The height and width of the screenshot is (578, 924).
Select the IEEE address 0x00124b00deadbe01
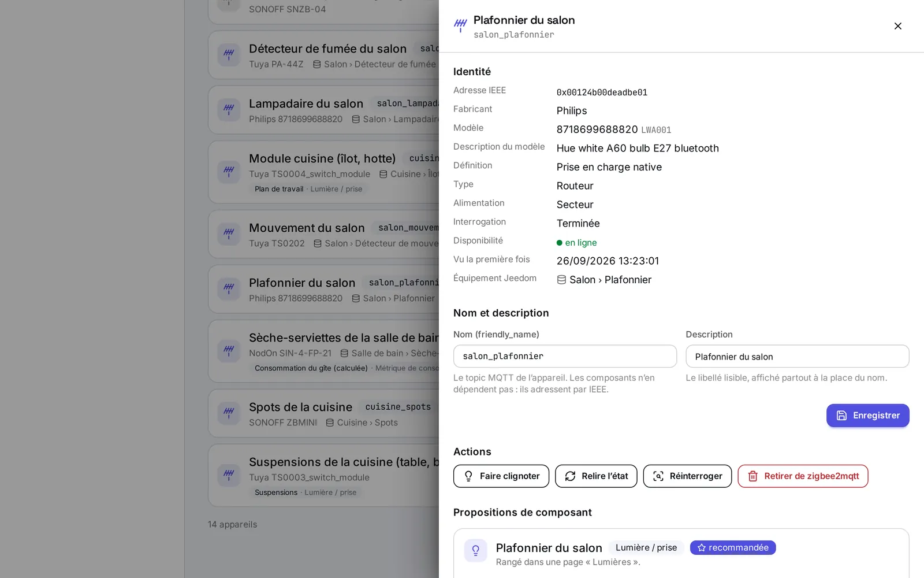click(602, 92)
